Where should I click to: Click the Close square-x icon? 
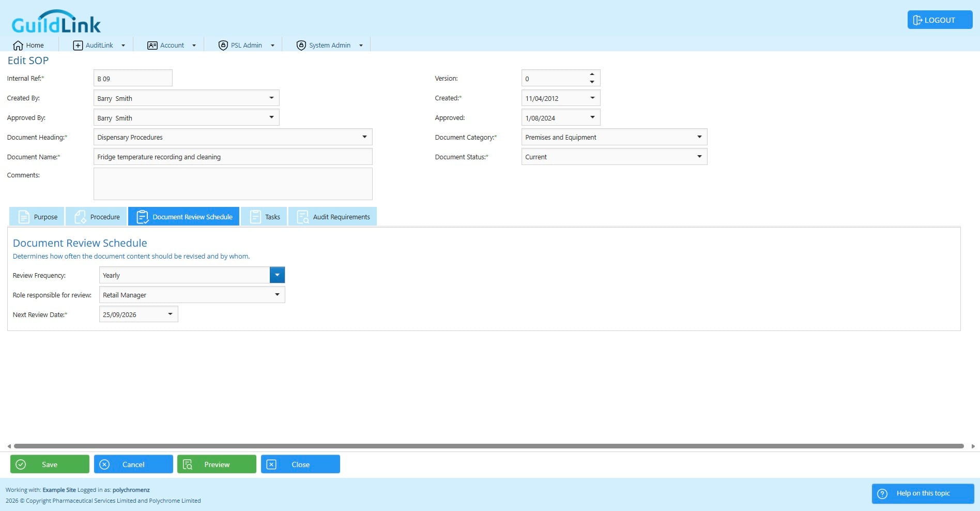pyautogui.click(x=271, y=464)
